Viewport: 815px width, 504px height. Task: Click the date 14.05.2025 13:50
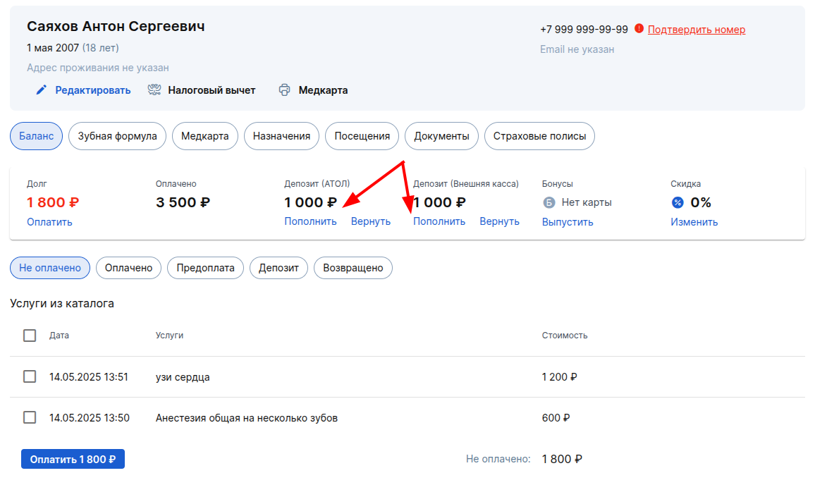[x=90, y=418]
